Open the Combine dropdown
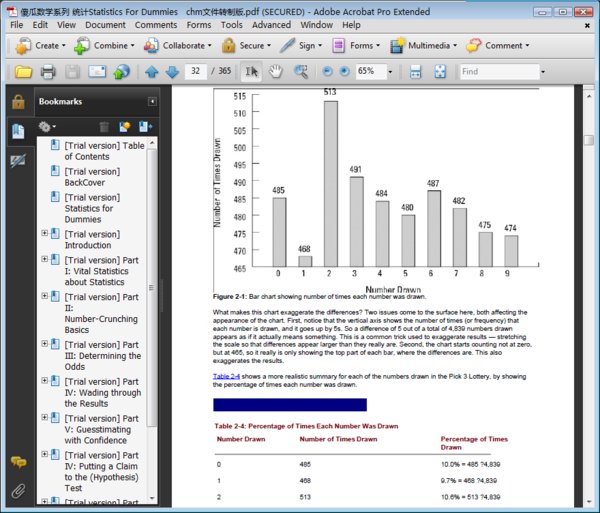The image size is (600, 513). click(104, 46)
